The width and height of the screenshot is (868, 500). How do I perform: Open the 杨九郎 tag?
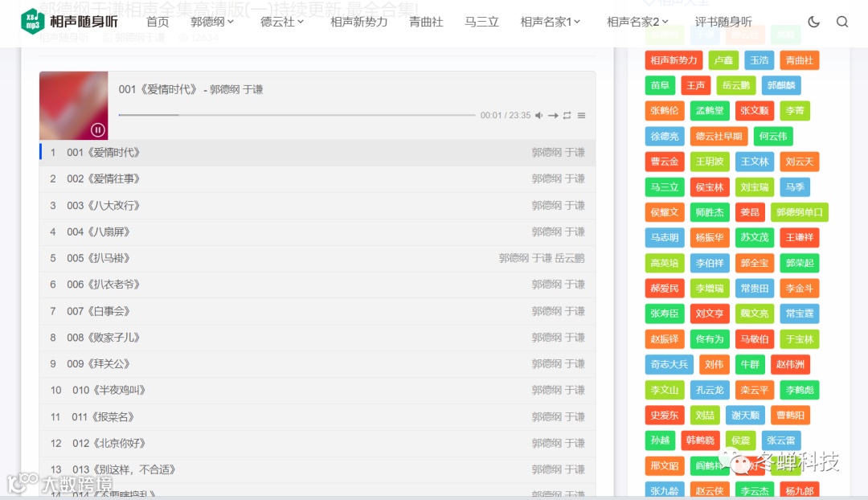(x=800, y=490)
